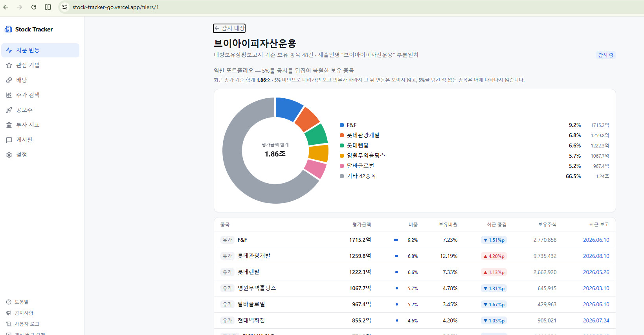Click the ▼1.51%p change badge
Viewport: 644px width, 335px height.
coord(494,240)
